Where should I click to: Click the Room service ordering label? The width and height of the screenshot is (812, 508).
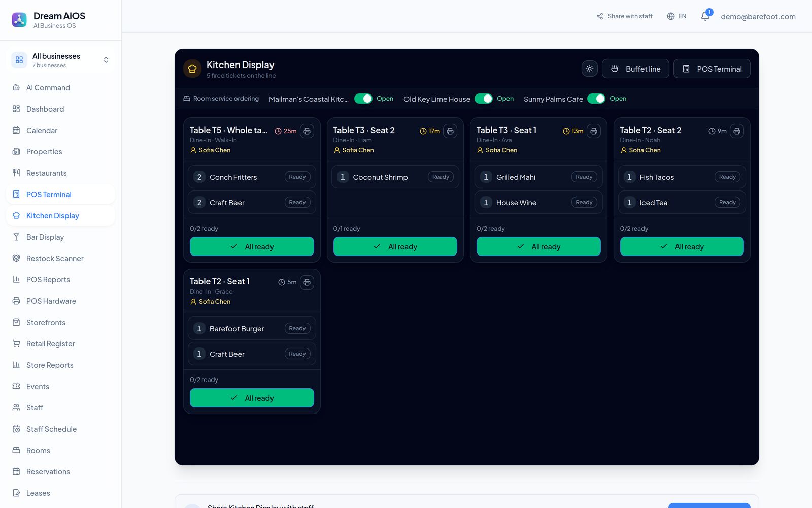coord(221,99)
